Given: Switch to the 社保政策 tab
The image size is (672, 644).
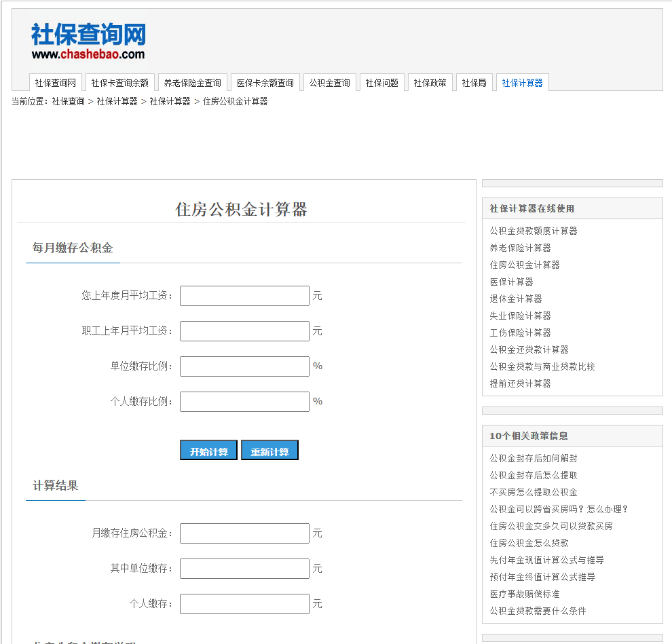Looking at the screenshot, I should click(x=430, y=82).
